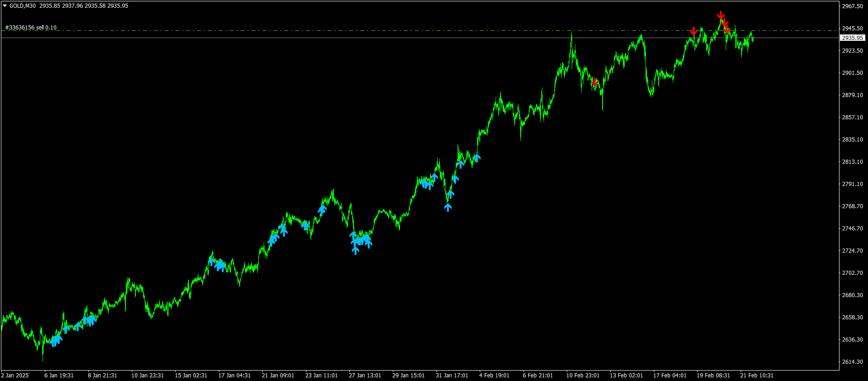Screen dimensions: 868x381
Task: Click price axis label 2768.70
Action: (x=852, y=206)
